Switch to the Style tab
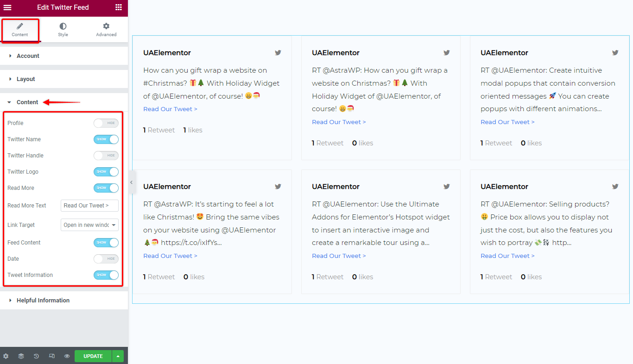 point(63,30)
